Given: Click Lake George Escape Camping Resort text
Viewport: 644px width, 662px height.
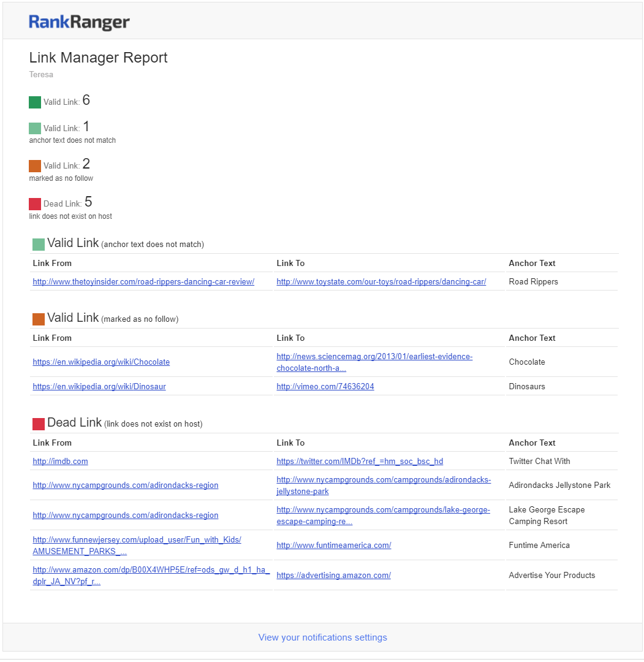Looking at the screenshot, I should 547,516.
